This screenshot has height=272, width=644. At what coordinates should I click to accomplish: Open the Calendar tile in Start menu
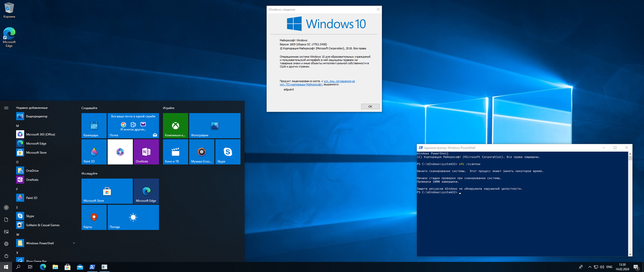click(x=94, y=125)
